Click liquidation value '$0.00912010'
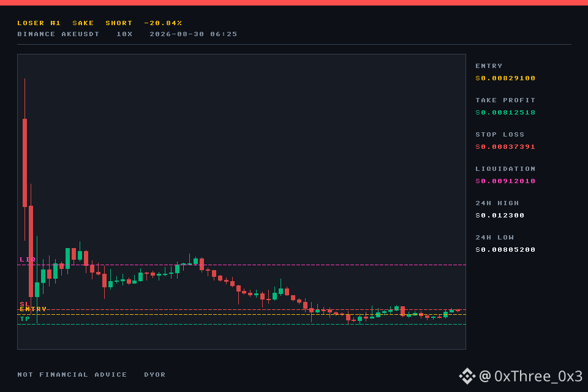Image resolution: width=588 pixels, height=392 pixels. pyautogui.click(x=505, y=181)
